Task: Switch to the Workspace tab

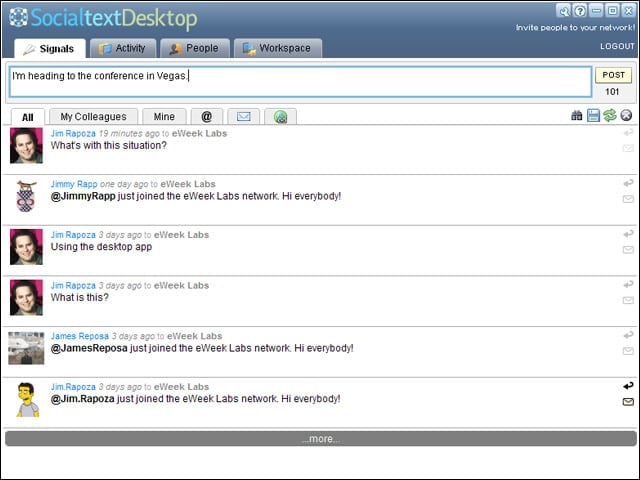Action: click(278, 48)
